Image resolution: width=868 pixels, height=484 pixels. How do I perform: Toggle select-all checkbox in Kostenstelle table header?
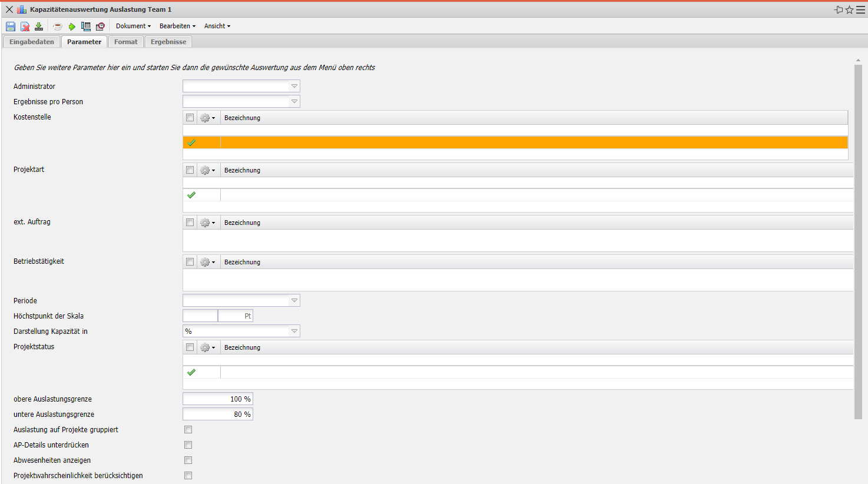[190, 118]
